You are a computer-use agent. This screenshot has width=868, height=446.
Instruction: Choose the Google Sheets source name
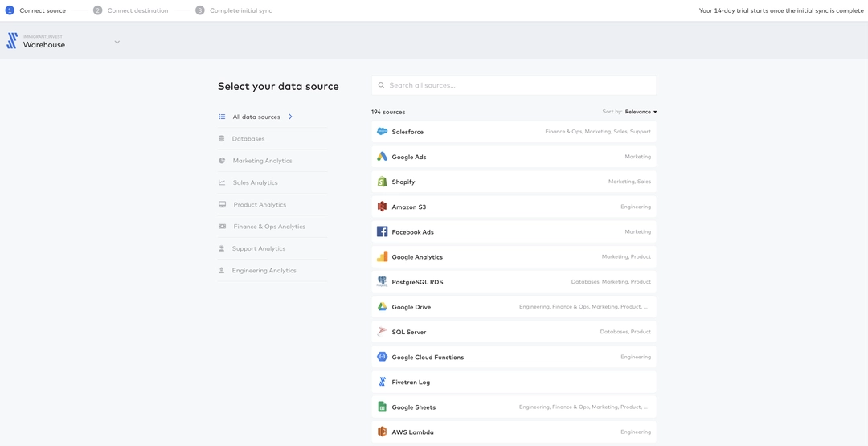click(414, 407)
